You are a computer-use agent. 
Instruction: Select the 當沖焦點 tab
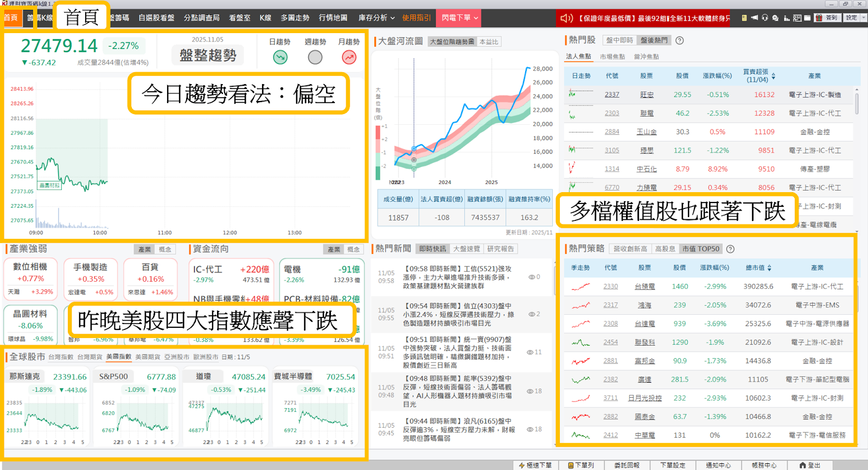pyautogui.click(x=647, y=56)
